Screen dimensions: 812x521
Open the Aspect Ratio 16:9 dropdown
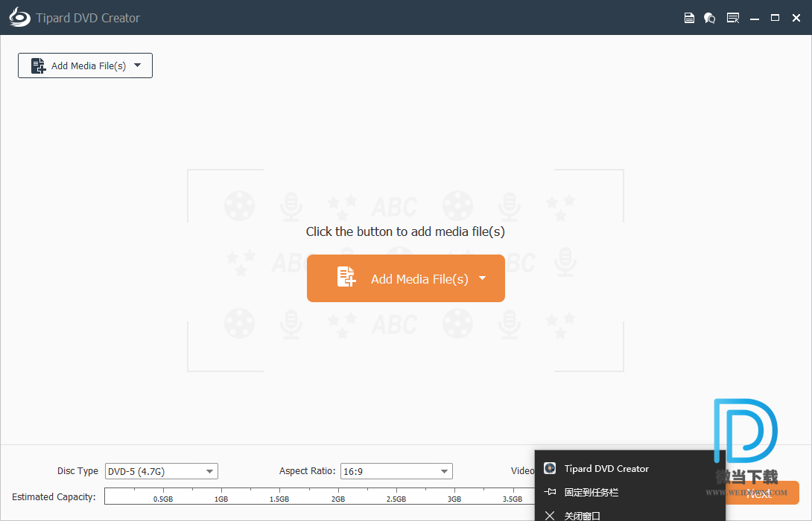(x=396, y=471)
